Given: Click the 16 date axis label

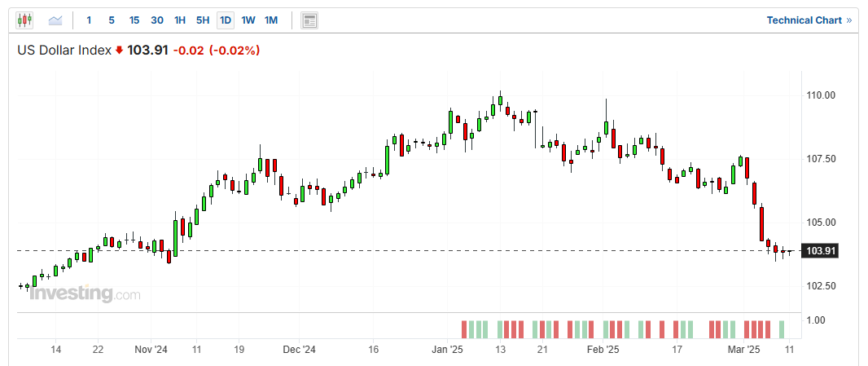Looking at the screenshot, I should (373, 350).
